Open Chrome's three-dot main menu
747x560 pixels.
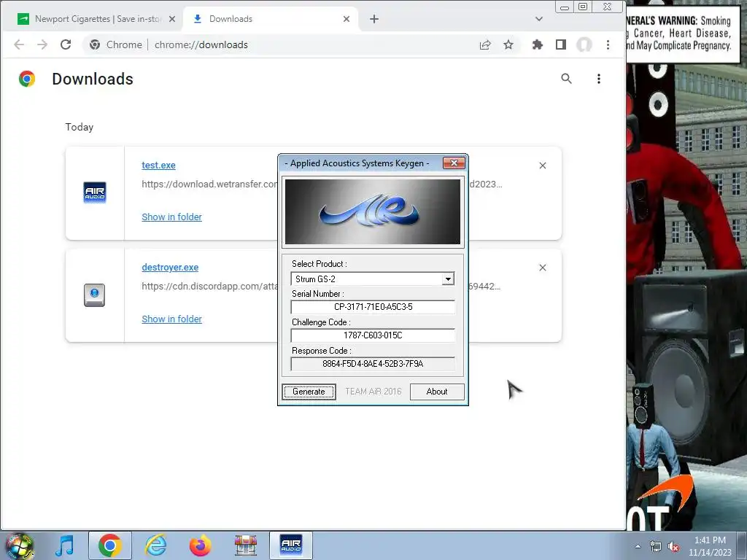tap(608, 44)
